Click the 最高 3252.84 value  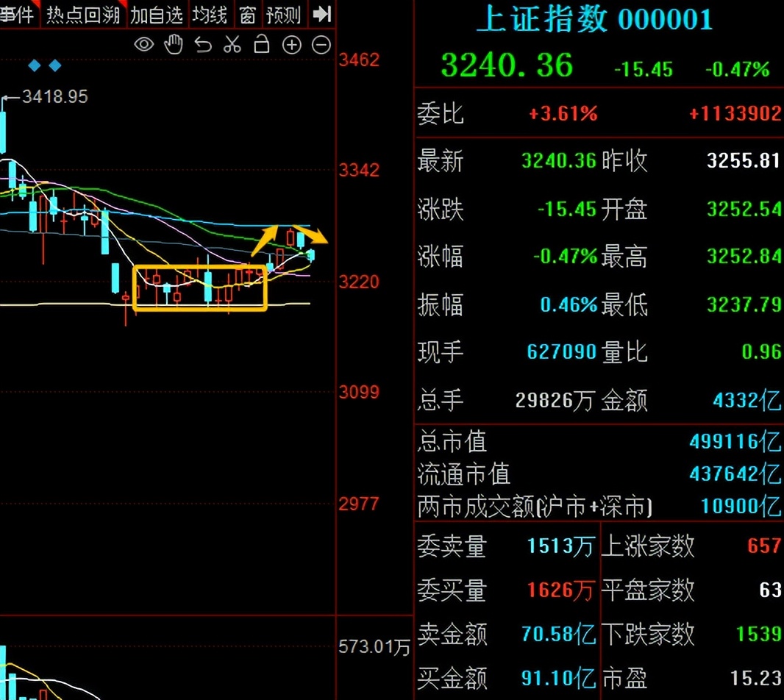(x=744, y=256)
